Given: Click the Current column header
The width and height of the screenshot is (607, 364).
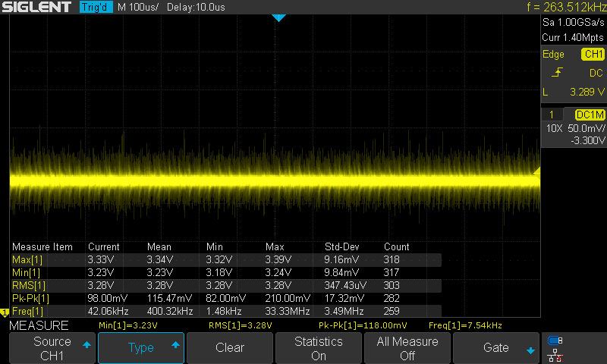Looking at the screenshot, I should click(104, 246).
